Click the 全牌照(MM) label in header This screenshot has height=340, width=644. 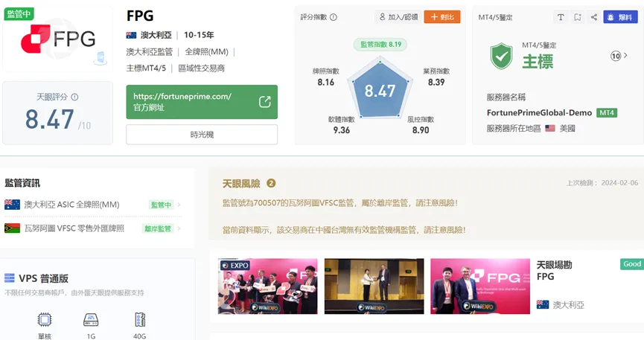pos(206,52)
